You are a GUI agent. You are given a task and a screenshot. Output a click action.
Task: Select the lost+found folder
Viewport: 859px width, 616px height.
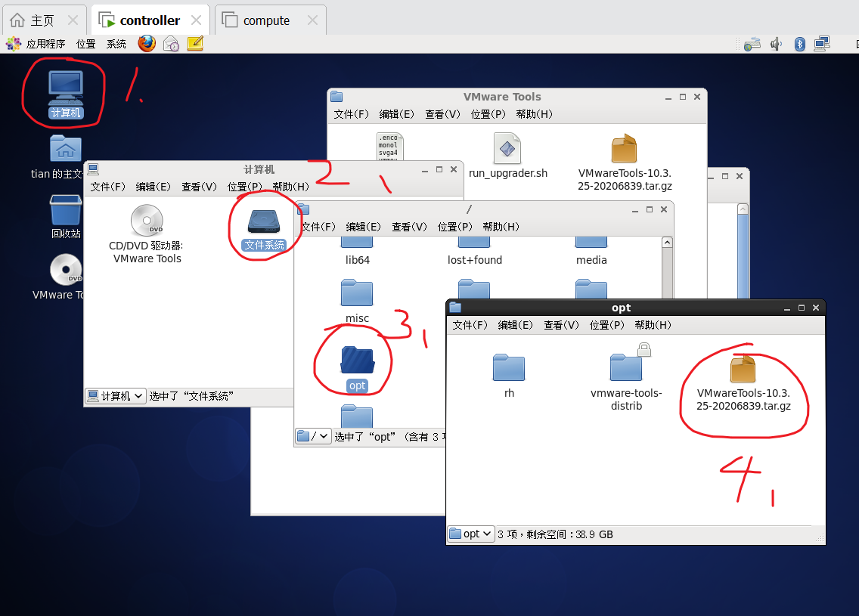(x=474, y=253)
